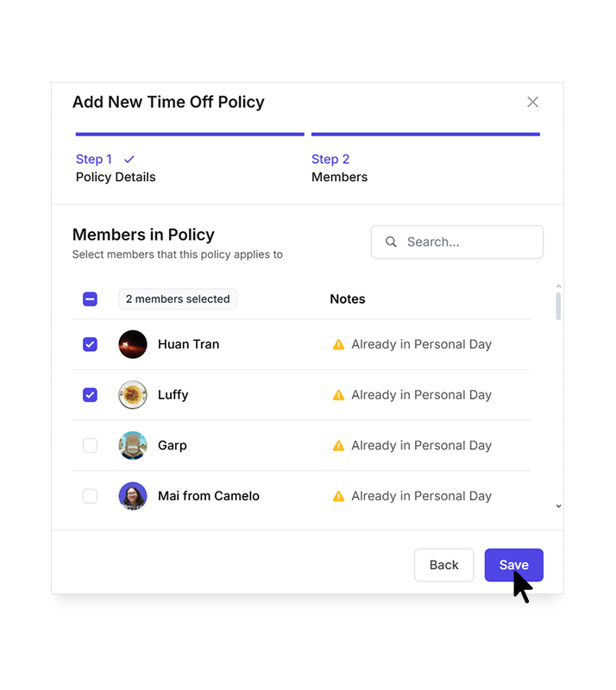Save the new time off policy

(x=513, y=565)
